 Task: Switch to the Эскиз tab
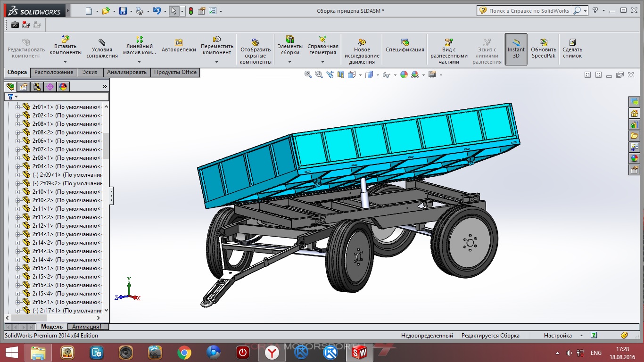pos(90,72)
